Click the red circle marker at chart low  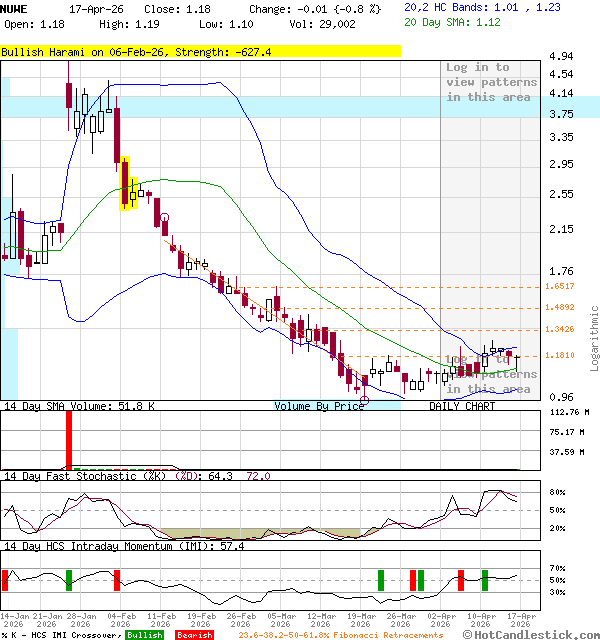pyautogui.click(x=364, y=400)
